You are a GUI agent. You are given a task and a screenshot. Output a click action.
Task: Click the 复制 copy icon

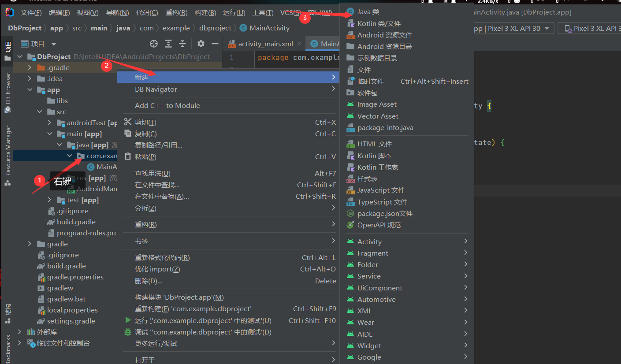click(x=128, y=134)
